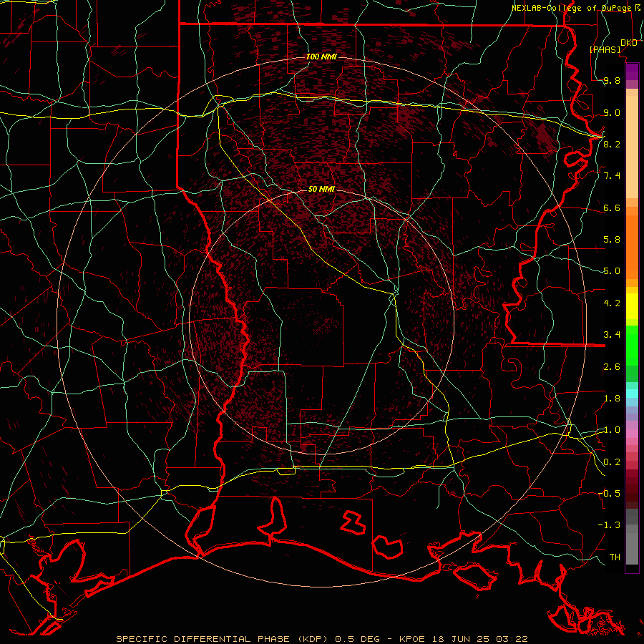Click the 9.0 value on color scale

point(612,112)
